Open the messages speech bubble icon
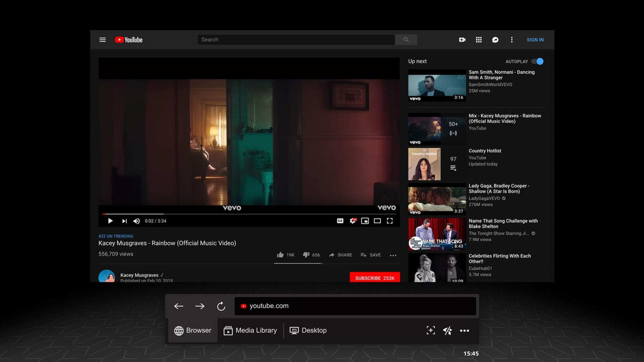The height and width of the screenshot is (362, 644). pyautogui.click(x=495, y=40)
